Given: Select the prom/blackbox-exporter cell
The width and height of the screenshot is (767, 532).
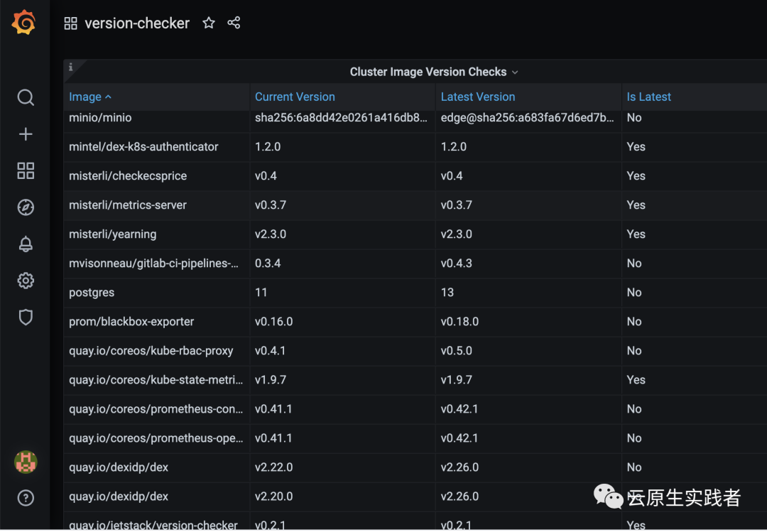Looking at the screenshot, I should click(156, 322).
